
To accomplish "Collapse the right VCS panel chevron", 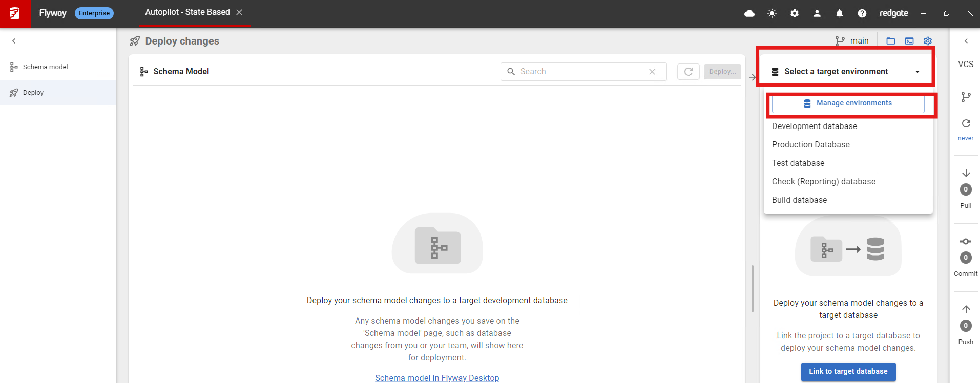I will tap(966, 41).
